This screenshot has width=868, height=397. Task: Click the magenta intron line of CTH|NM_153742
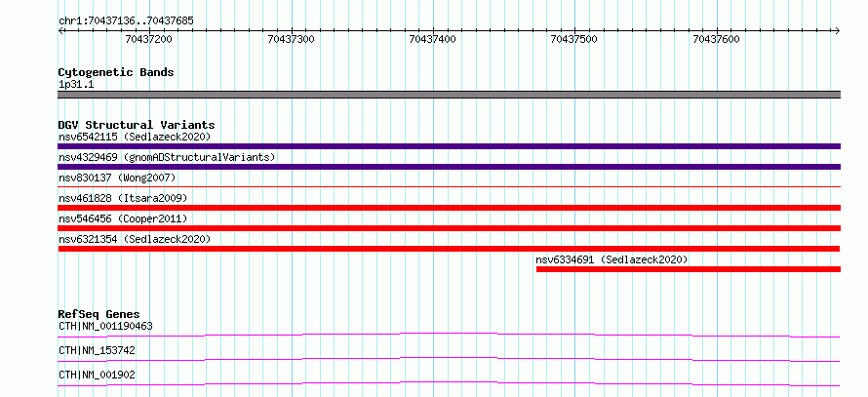click(449, 359)
